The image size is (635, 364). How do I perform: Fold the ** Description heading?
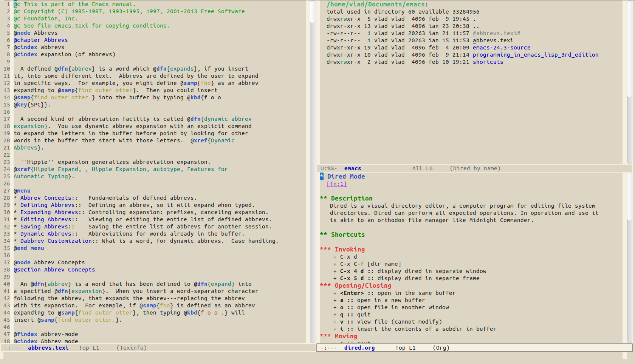(346, 198)
